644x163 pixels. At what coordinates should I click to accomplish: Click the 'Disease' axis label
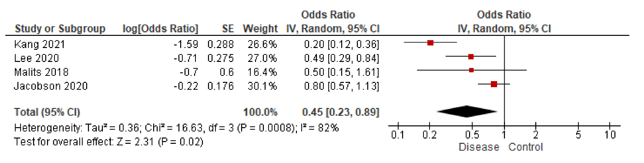coord(479,147)
